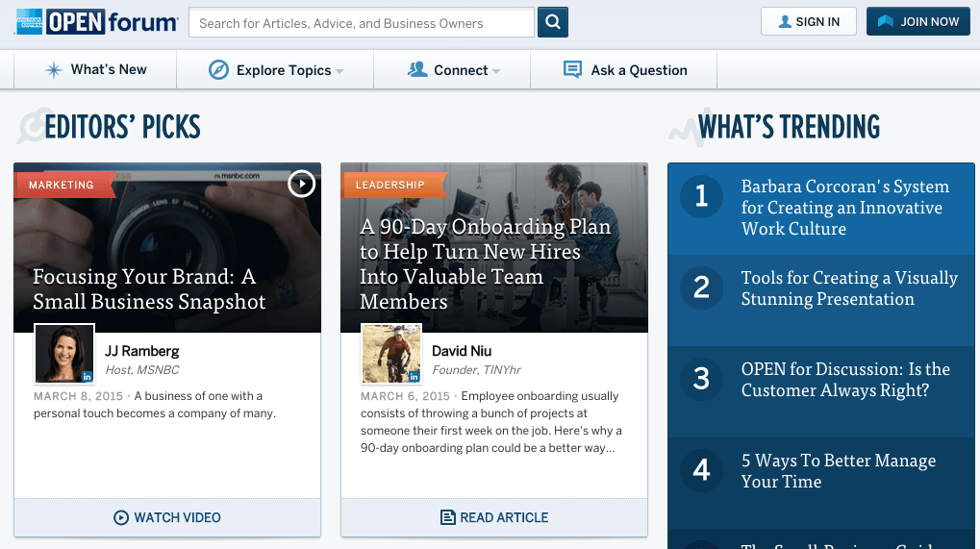Click the person icon in Sign In

click(785, 22)
